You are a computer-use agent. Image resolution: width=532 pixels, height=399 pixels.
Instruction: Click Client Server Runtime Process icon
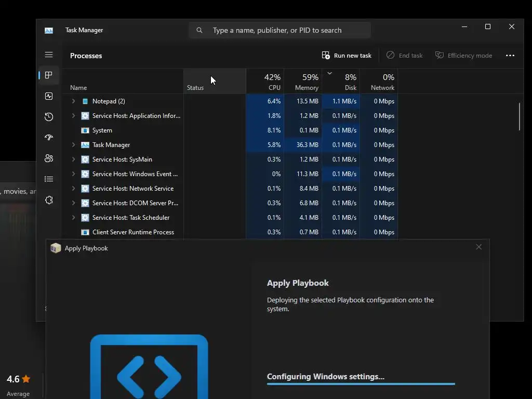pyautogui.click(x=85, y=232)
